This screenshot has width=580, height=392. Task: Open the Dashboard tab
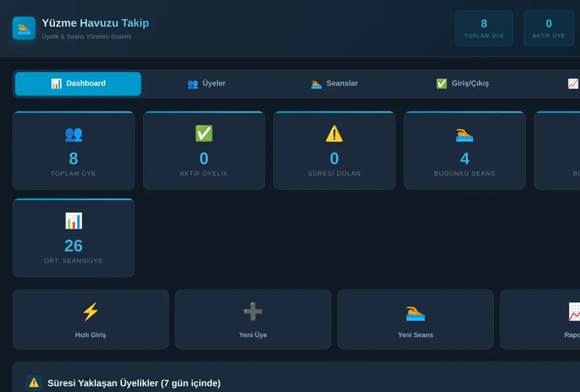coord(78,84)
